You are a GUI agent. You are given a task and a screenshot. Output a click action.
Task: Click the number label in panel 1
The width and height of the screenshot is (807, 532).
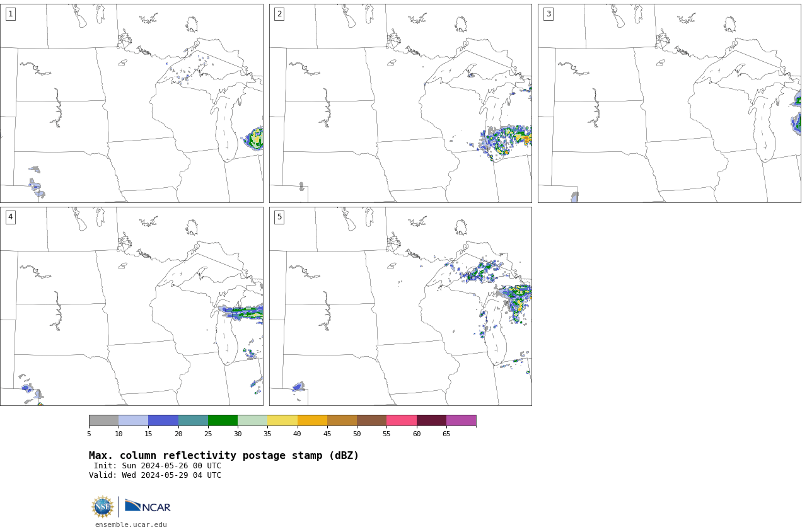(10, 14)
